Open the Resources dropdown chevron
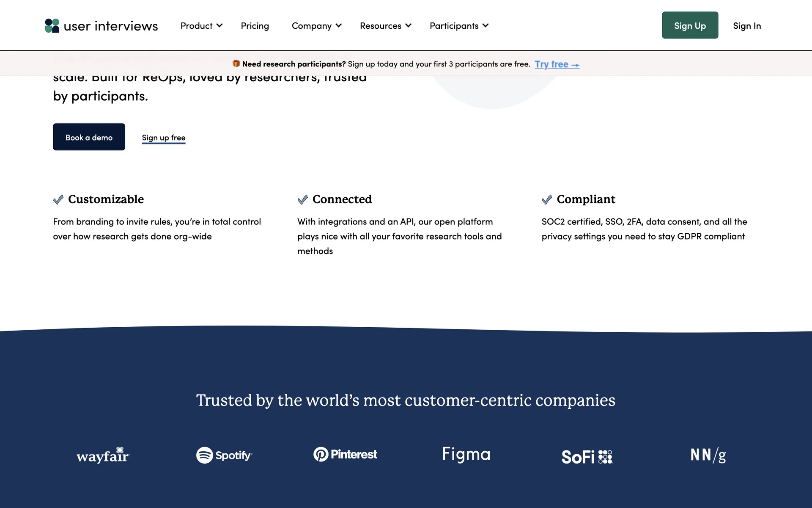This screenshot has height=508, width=812. click(x=408, y=26)
